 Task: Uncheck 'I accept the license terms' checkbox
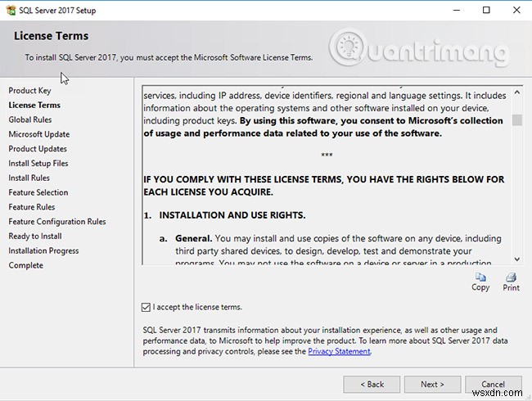click(146, 308)
